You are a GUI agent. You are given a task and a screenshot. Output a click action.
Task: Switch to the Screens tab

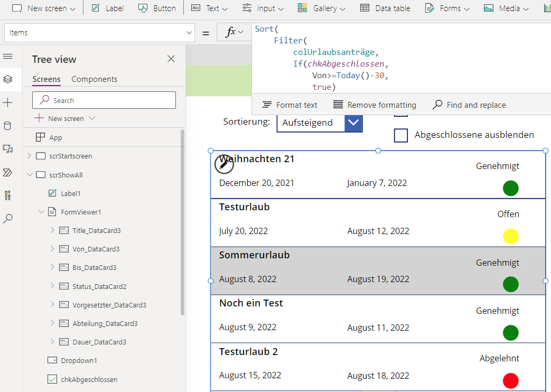[46, 79]
